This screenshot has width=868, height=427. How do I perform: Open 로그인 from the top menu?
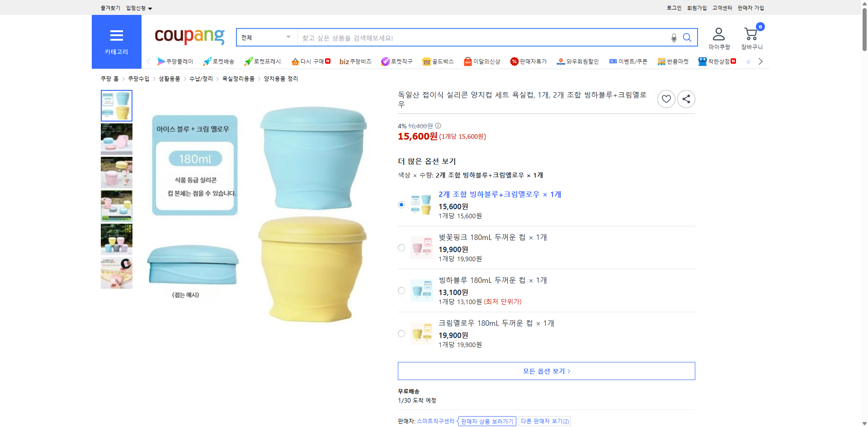tap(673, 8)
